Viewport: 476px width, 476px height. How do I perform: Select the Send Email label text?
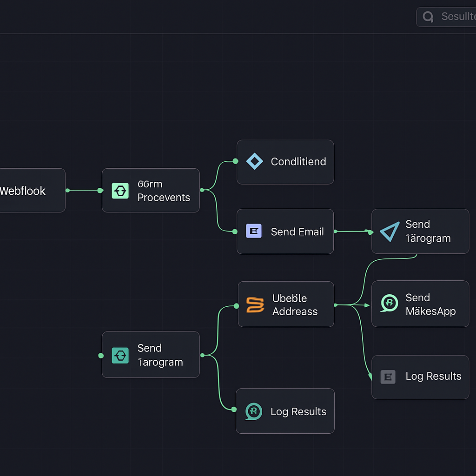tap(297, 231)
